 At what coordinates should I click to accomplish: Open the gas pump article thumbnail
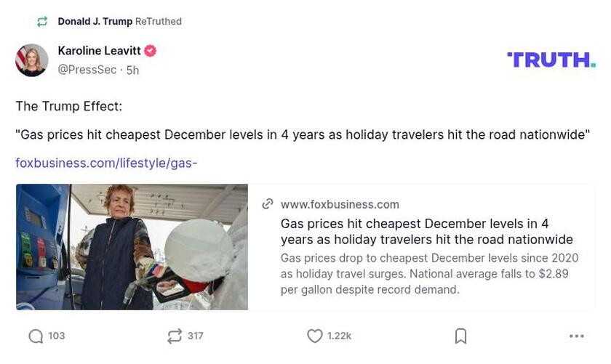coord(132,247)
